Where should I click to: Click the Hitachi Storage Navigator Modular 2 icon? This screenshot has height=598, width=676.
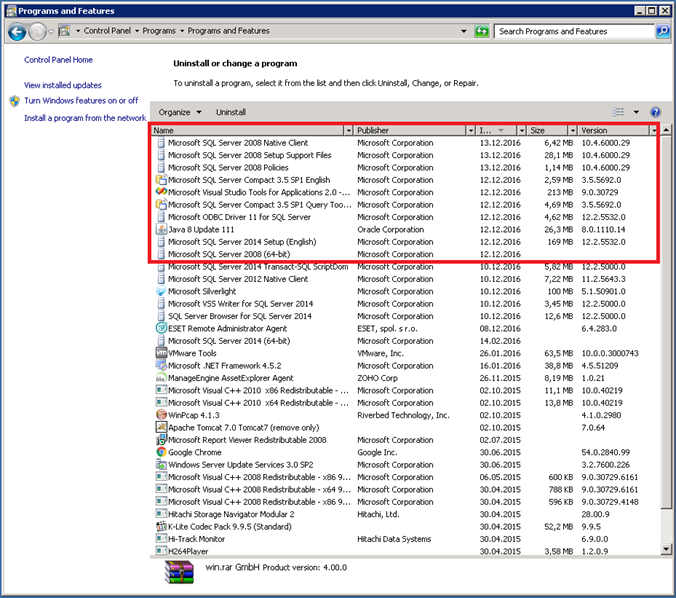tap(161, 514)
